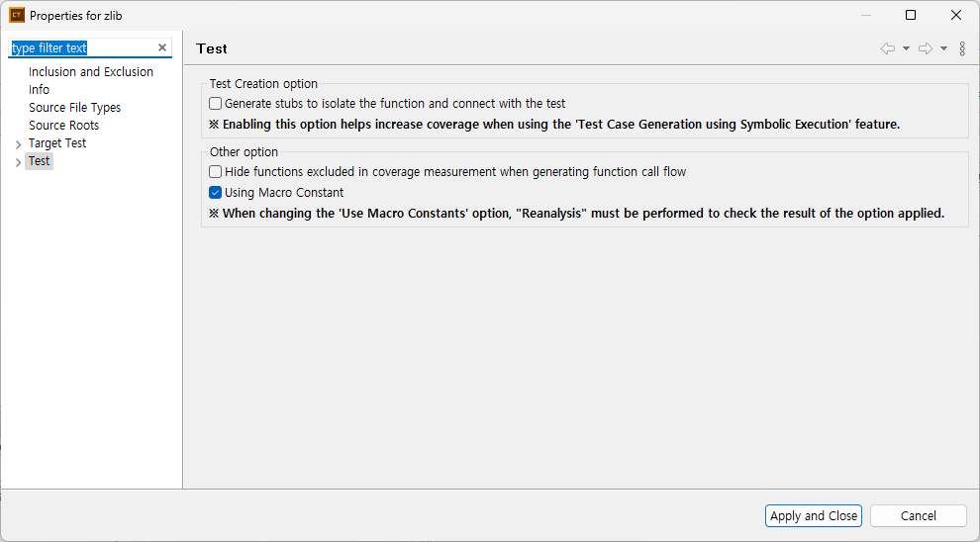Maximize the Properties for zlib dialog
This screenshot has height=542, width=980.
click(911, 15)
